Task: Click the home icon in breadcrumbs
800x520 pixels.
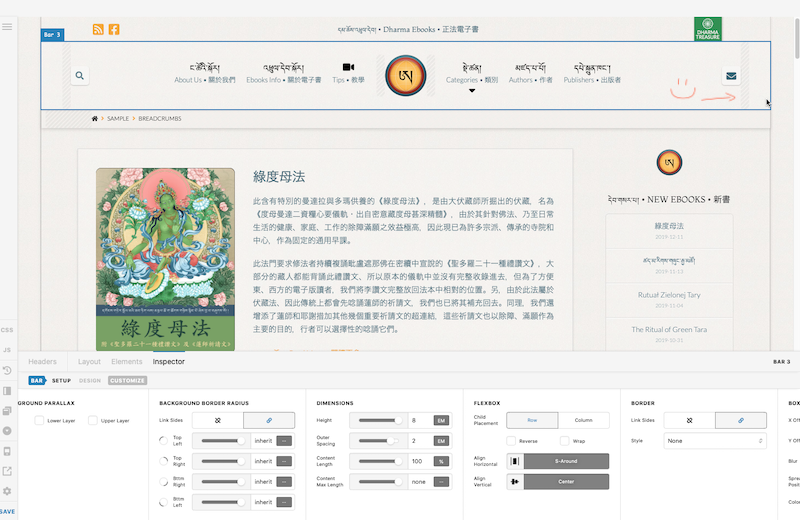Action: pyautogui.click(x=94, y=118)
